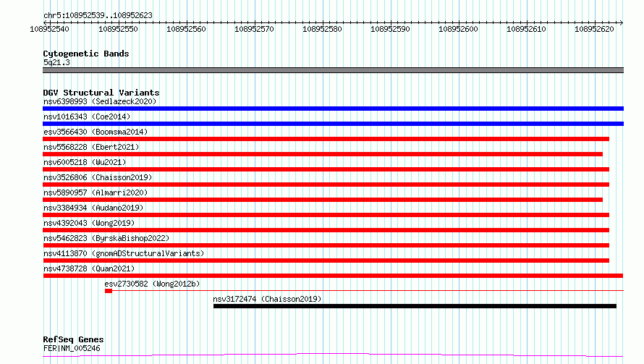Click ruler position 108952540
The image size is (644, 364).
[50, 29]
